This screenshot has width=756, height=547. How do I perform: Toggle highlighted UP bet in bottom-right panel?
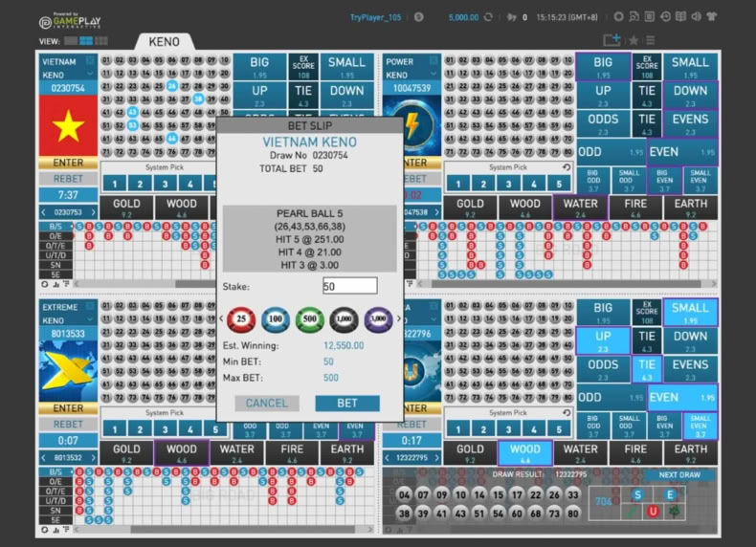tap(603, 340)
